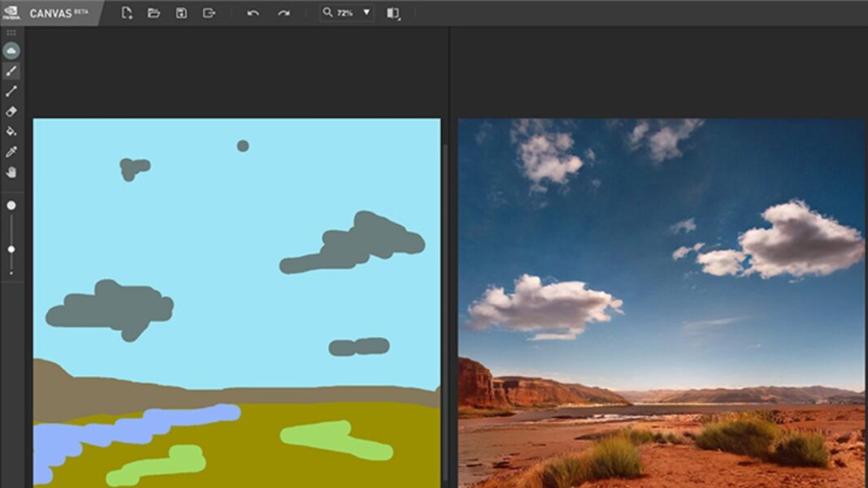Open a file with the folder icon
868x488 pixels.
(154, 13)
